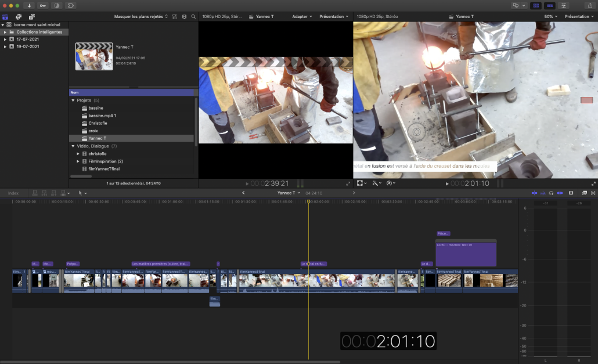Screen dimensions: 598x364
Task: Open the Adapter zoom dropdown
Action: tap(302, 17)
